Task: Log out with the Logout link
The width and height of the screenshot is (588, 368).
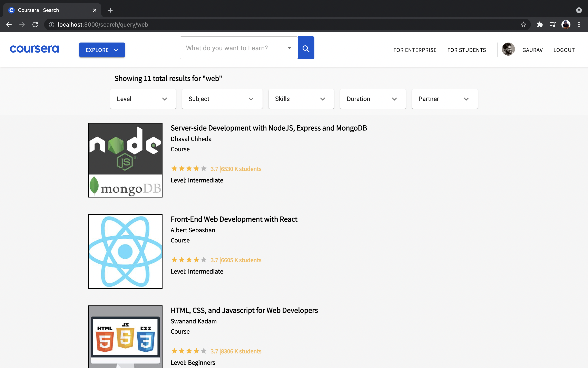Action: tap(564, 50)
